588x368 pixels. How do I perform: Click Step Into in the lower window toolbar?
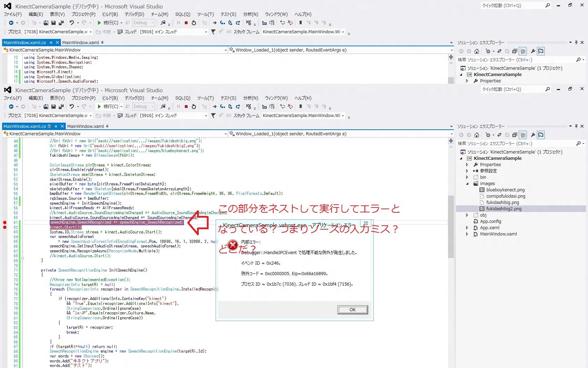tap(222, 107)
